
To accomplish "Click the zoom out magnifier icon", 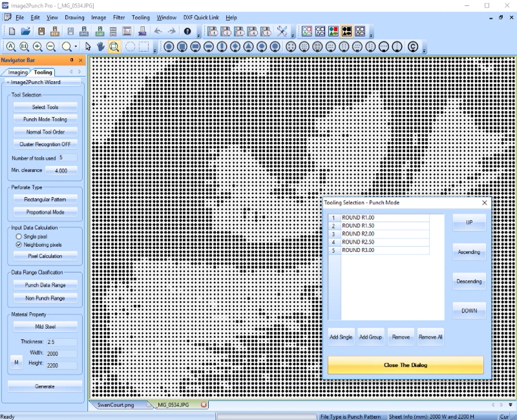I will 51,47.
